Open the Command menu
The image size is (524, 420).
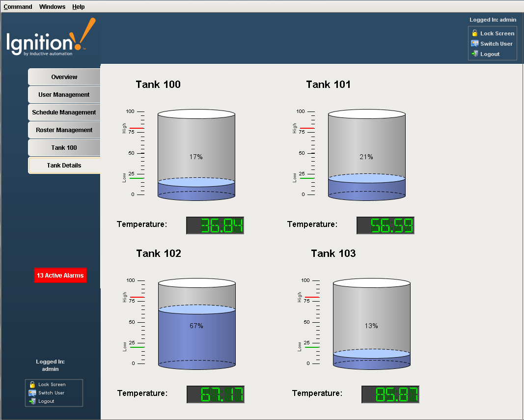pyautogui.click(x=18, y=6)
